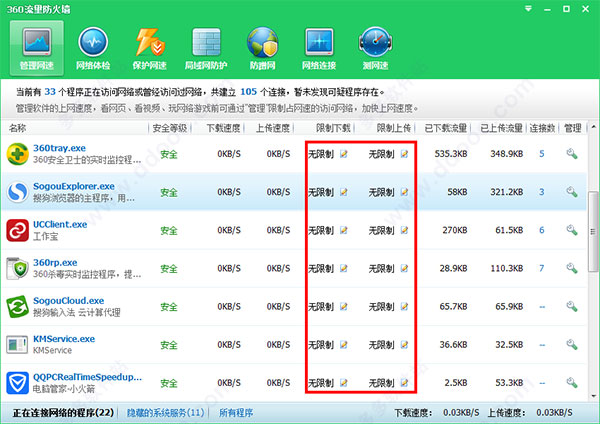
Task: Open manage tool for 360rp.exe
Action: [572, 268]
